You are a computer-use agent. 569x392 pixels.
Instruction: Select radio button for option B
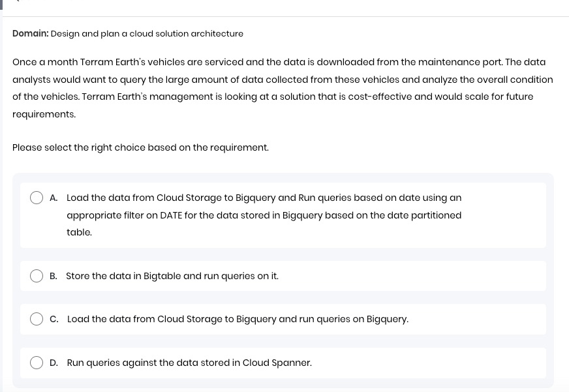pyautogui.click(x=37, y=276)
